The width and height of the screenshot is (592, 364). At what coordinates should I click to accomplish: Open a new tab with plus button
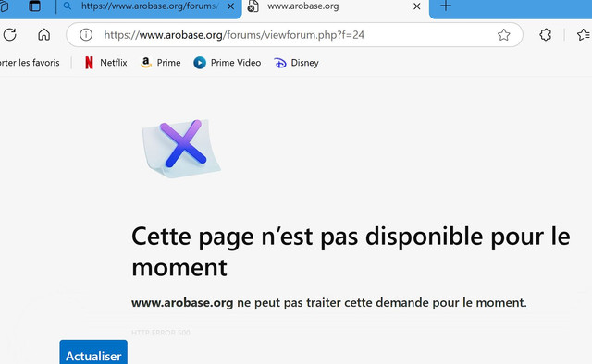point(446,6)
